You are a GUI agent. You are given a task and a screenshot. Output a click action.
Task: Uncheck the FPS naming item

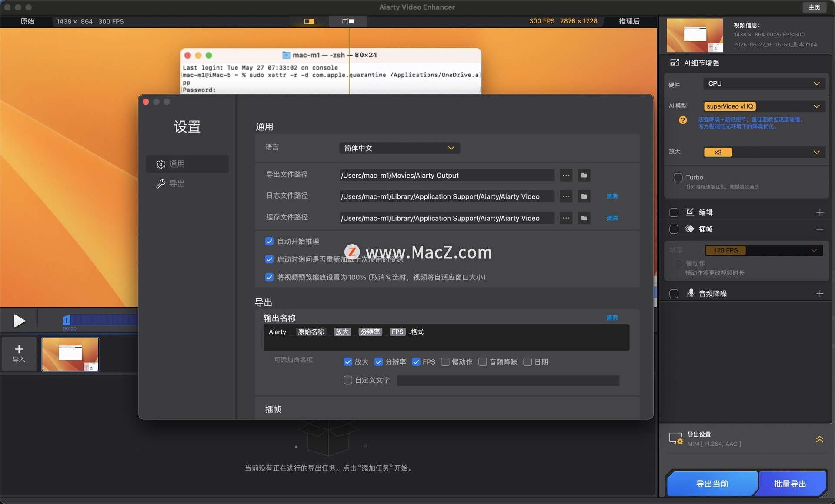[416, 362]
